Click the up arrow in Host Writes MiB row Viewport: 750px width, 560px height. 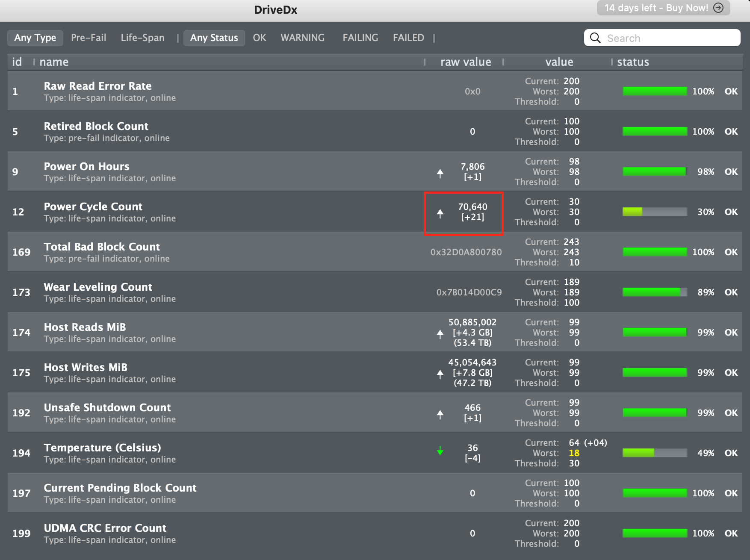pyautogui.click(x=440, y=374)
